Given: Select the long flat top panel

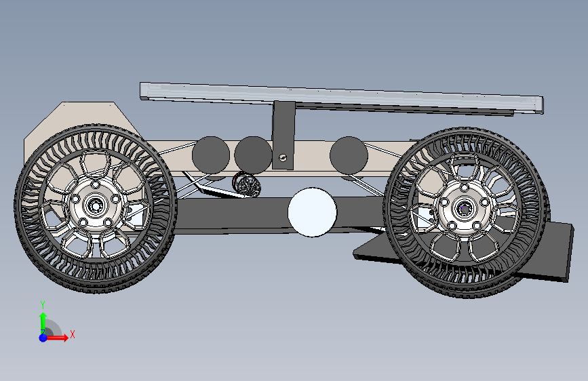Looking at the screenshot, I should (x=341, y=98).
